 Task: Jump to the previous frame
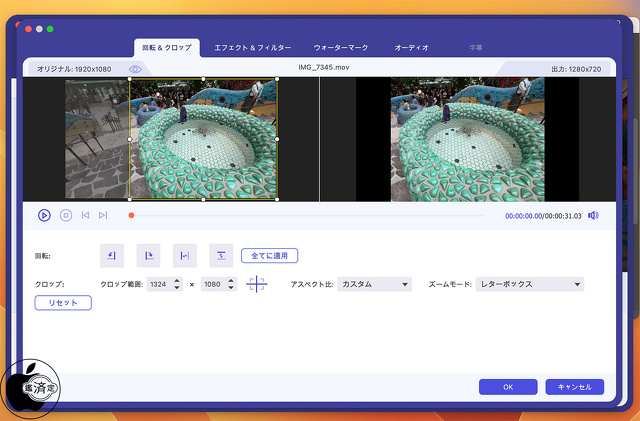coord(85,215)
